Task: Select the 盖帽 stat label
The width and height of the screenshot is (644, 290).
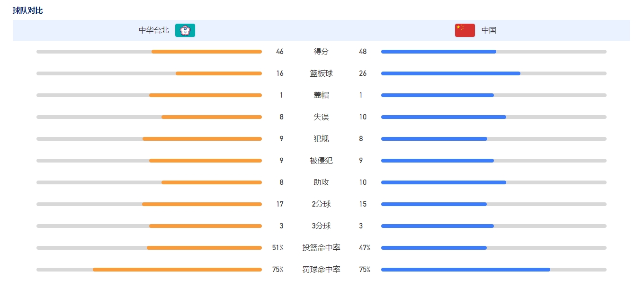Action: [321, 95]
